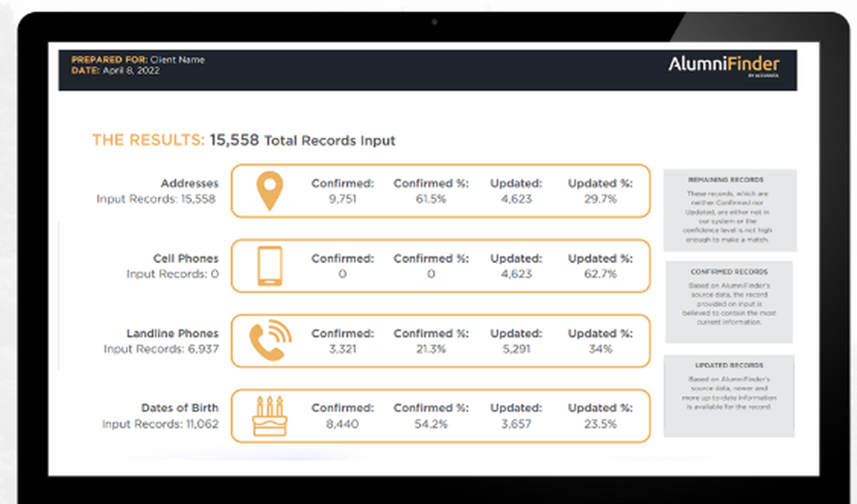Click the 'Landline Phones' row label
Image resolution: width=857 pixels, height=504 pixels.
point(173,333)
